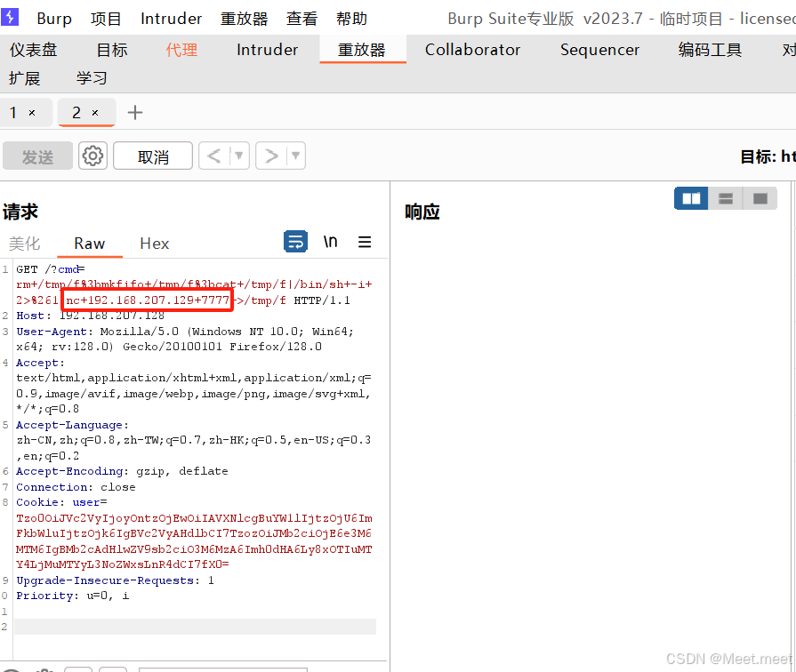Close Repeater tab 2
This screenshot has height=672, width=796.
95,113
